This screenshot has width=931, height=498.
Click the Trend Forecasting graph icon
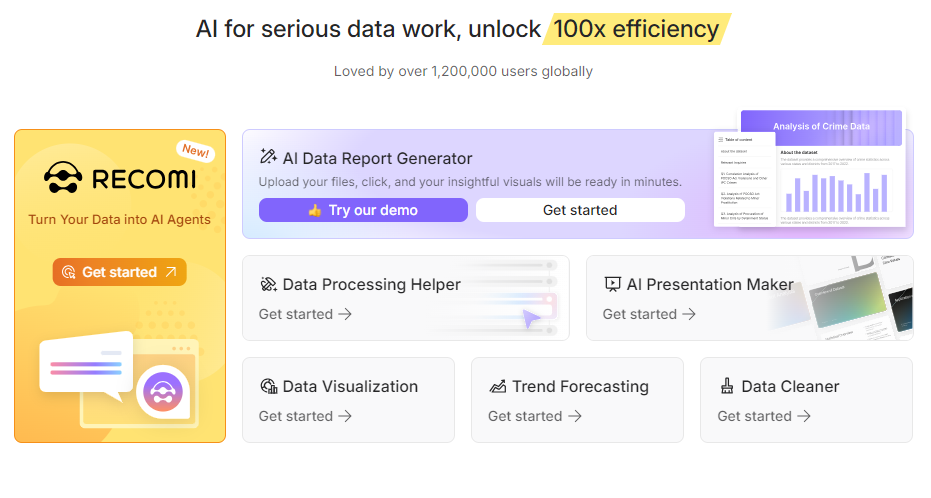click(x=498, y=386)
